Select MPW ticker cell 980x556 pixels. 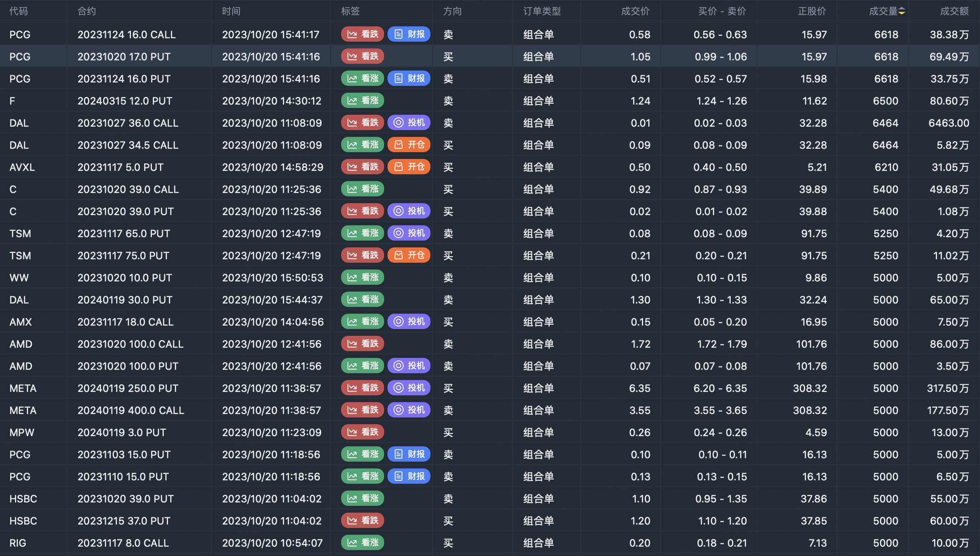click(22, 432)
